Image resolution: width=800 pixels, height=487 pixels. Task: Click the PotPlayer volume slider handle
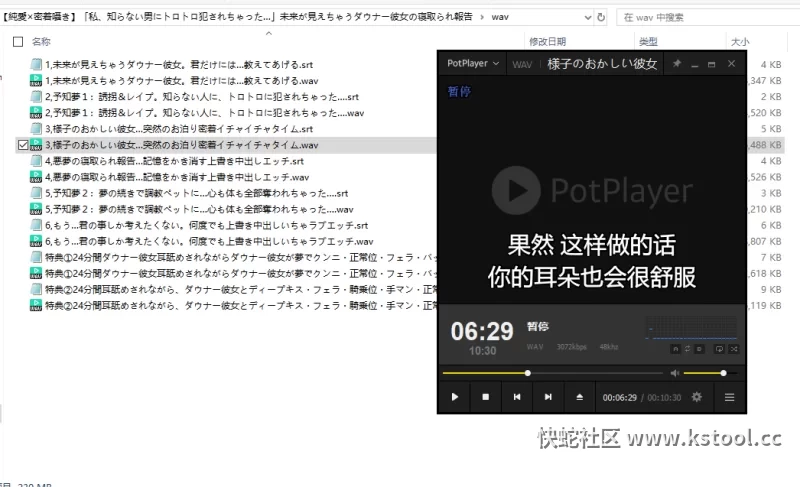[x=723, y=373]
